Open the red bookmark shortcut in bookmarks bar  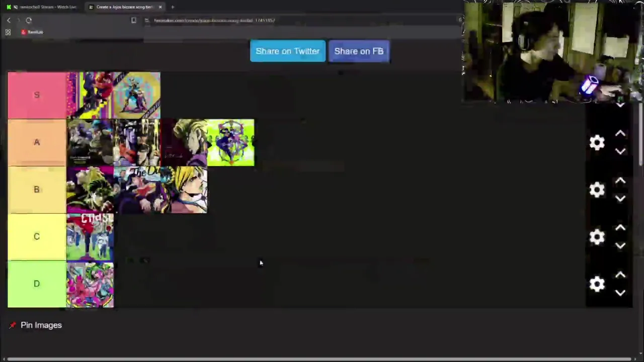(32, 32)
